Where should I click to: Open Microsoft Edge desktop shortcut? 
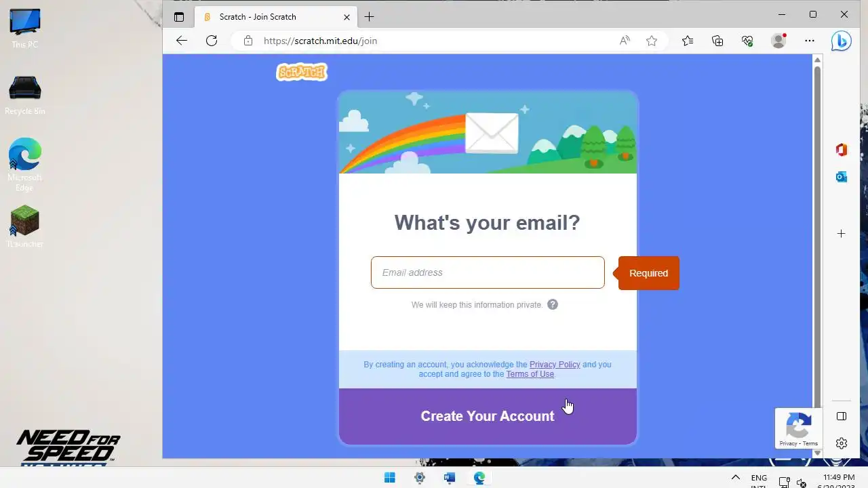25,165
